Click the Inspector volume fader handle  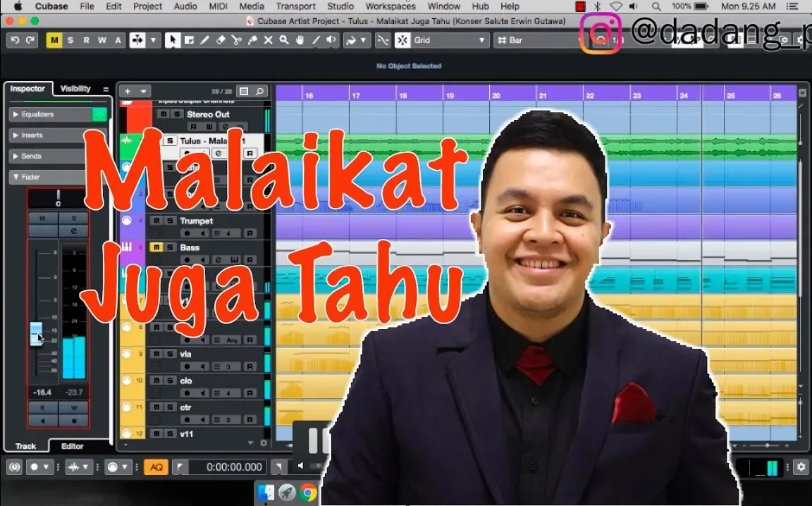click(36, 334)
